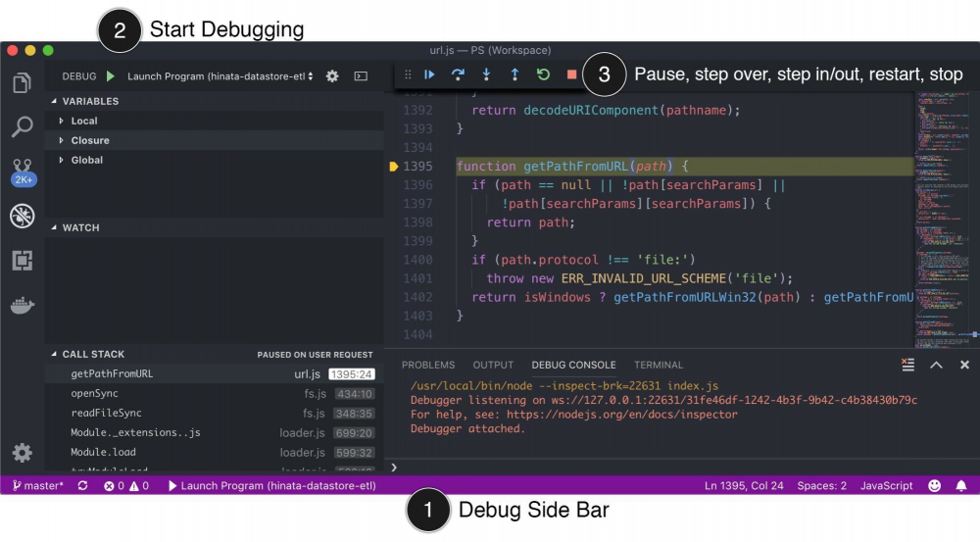Click the breakpoint arrow at line 1395
Screen dimensions: 980x542
point(393,167)
